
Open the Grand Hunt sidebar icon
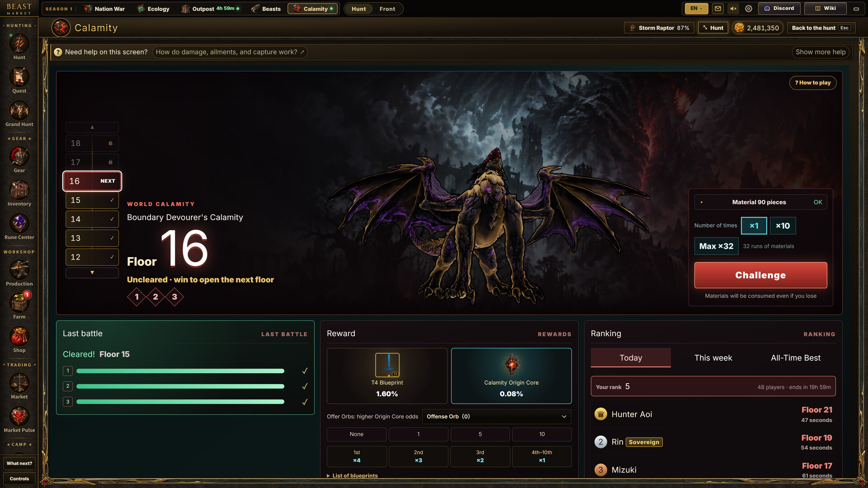click(x=19, y=113)
